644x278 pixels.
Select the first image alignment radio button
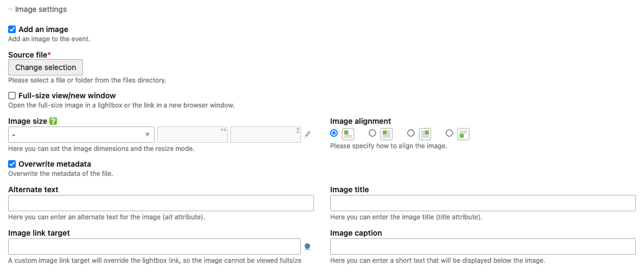(334, 133)
